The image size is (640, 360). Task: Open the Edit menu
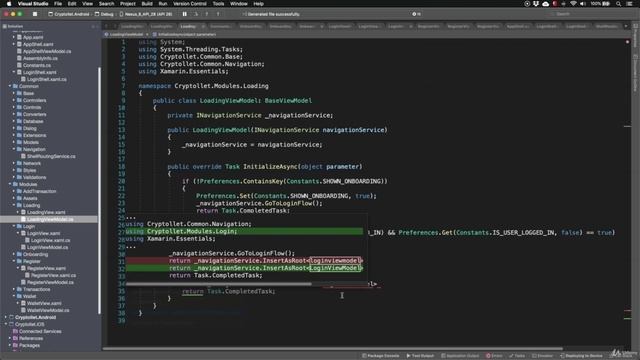(72, 4)
